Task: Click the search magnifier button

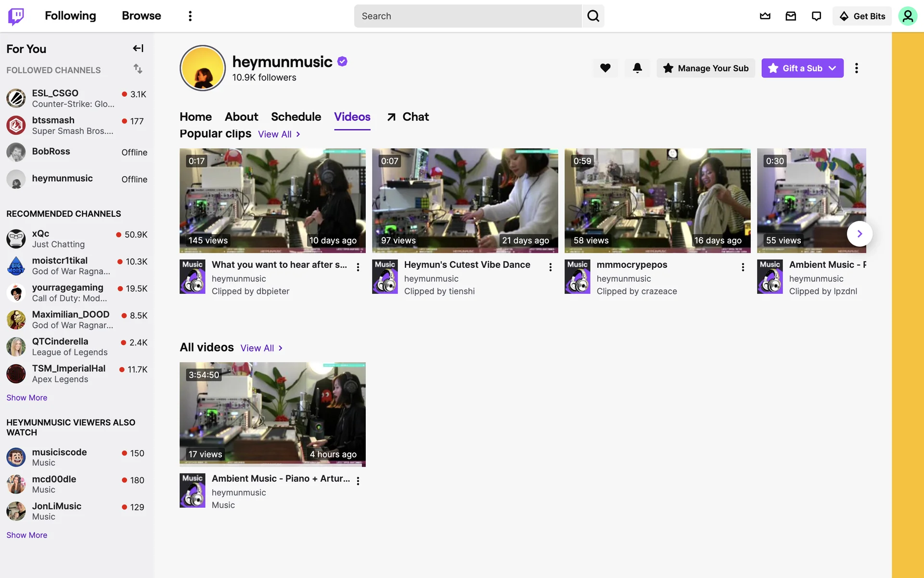Action: click(x=593, y=16)
